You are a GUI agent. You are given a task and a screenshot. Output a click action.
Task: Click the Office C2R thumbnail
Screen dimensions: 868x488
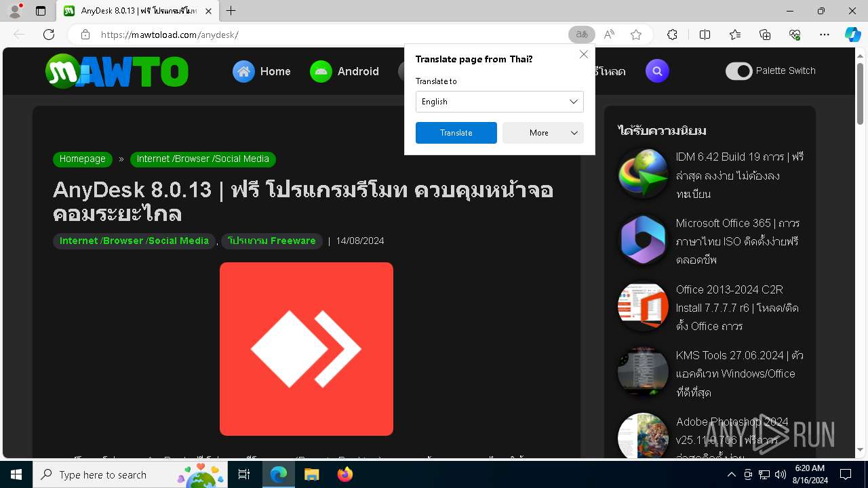coord(643,306)
